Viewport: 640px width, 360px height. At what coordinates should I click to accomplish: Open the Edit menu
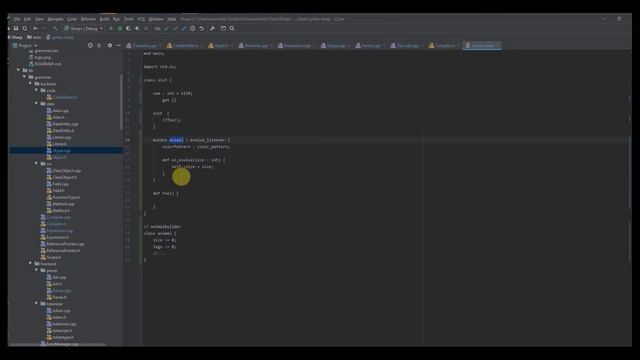(x=27, y=19)
